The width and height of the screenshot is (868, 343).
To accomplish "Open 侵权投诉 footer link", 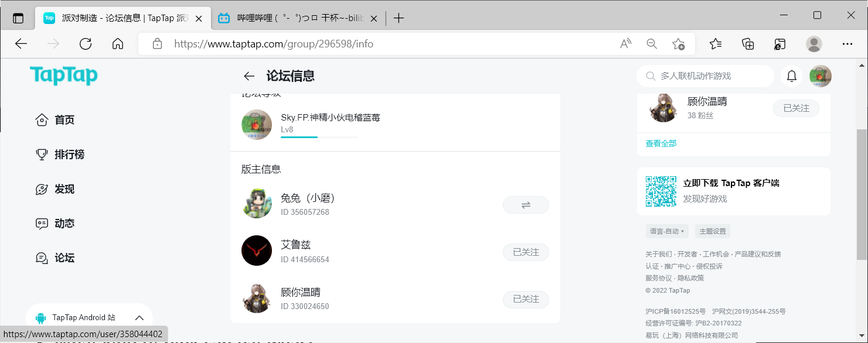I will click(710, 266).
